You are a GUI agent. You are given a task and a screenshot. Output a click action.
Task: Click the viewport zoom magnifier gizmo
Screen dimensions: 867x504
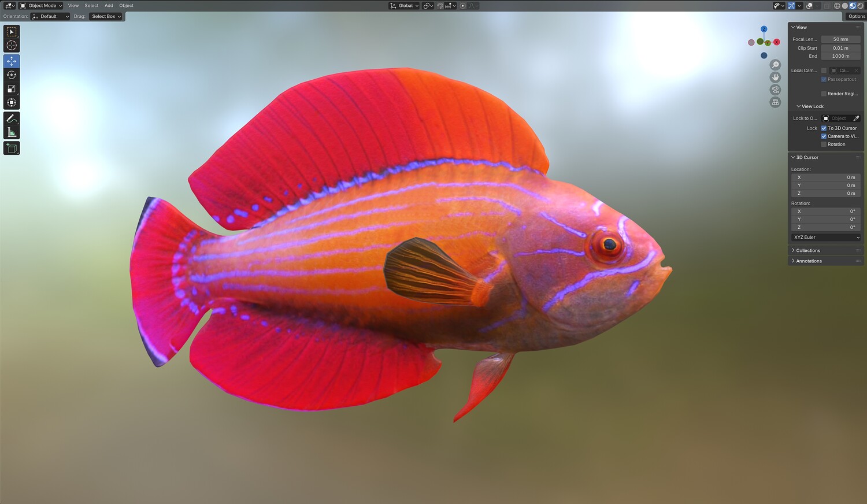tap(776, 65)
